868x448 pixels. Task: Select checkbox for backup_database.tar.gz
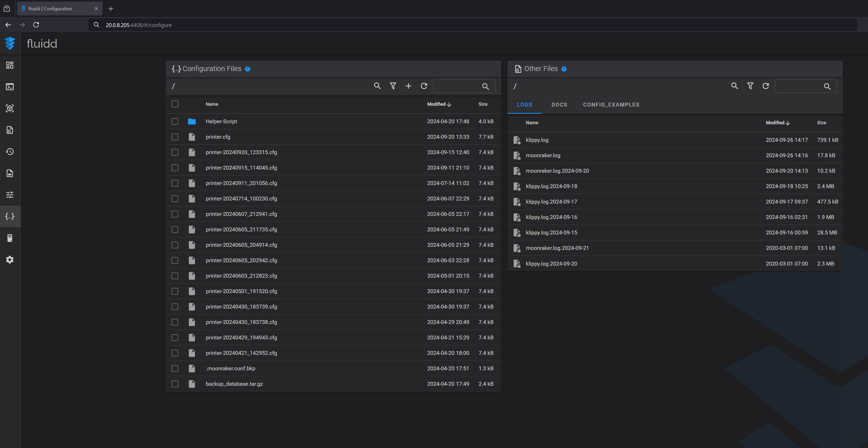(x=175, y=384)
